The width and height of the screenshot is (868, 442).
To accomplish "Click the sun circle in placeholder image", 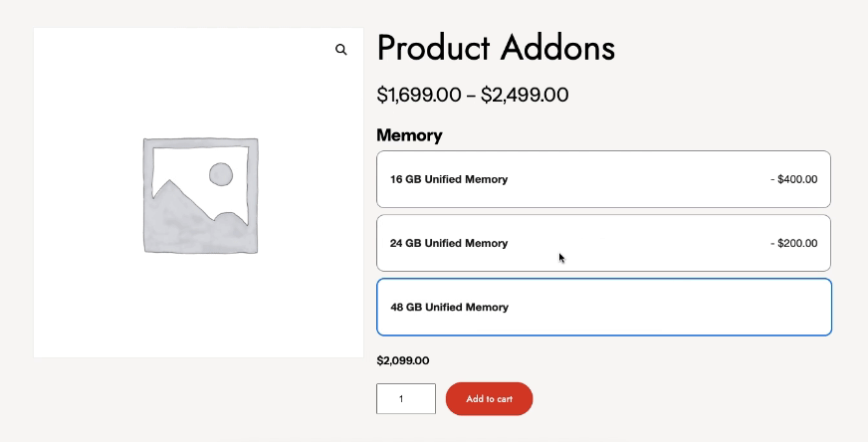I will [221, 176].
